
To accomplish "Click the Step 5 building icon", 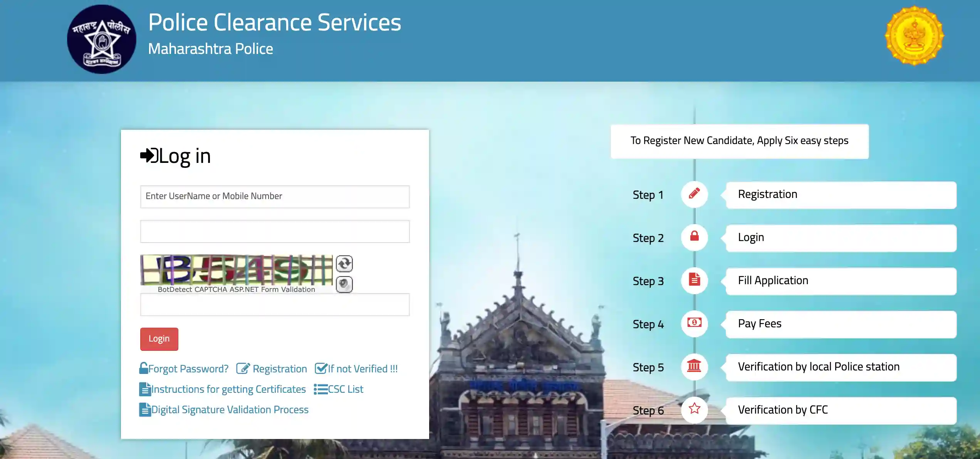I will coord(694,366).
